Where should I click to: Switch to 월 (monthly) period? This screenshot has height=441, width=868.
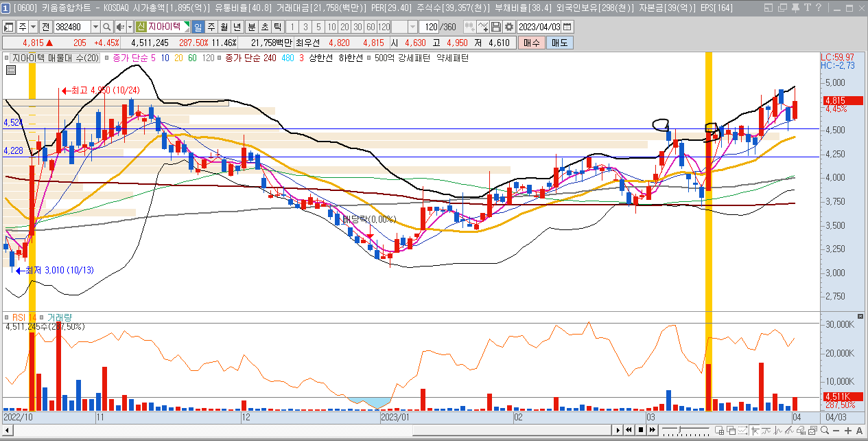coord(224,27)
